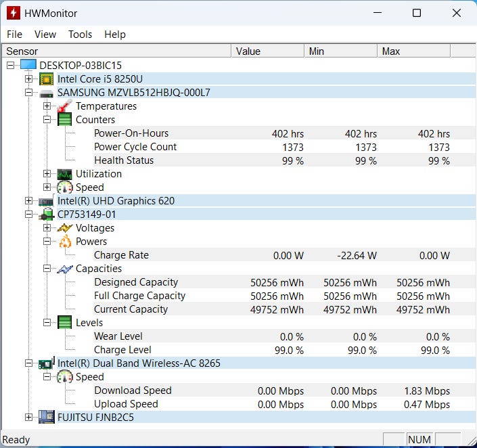This screenshot has width=477, height=448.
Task: Collapse the SAMSUNG MZVLB512HBJQ node
Action: click(28, 92)
